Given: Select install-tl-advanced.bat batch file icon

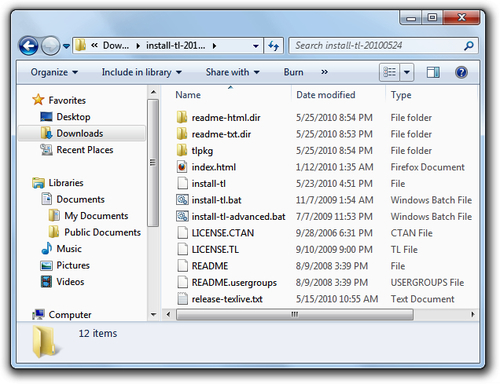Looking at the screenshot, I should click(x=182, y=216).
